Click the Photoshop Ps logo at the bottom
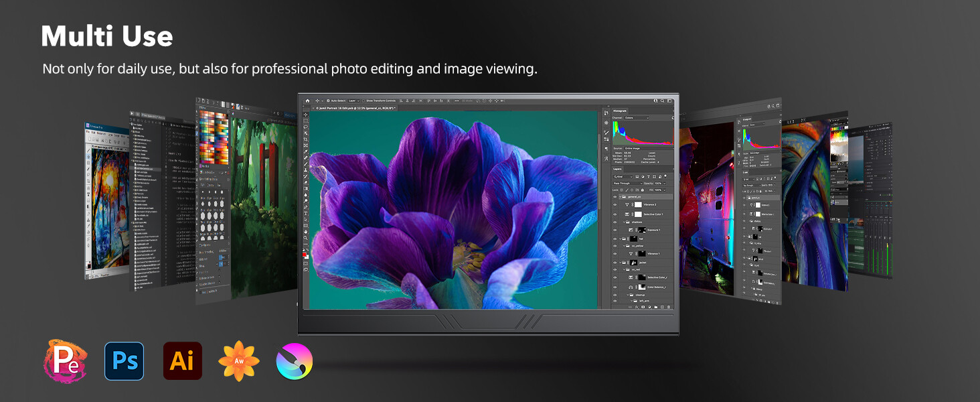The width and height of the screenshot is (980, 402). (x=124, y=360)
